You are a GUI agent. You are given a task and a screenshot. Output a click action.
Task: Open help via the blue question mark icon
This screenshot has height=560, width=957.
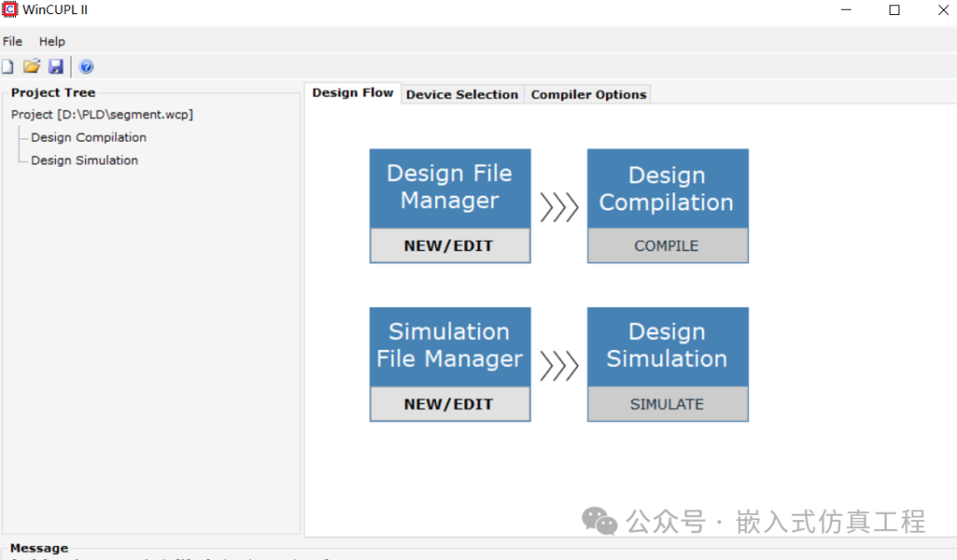pyautogui.click(x=86, y=66)
